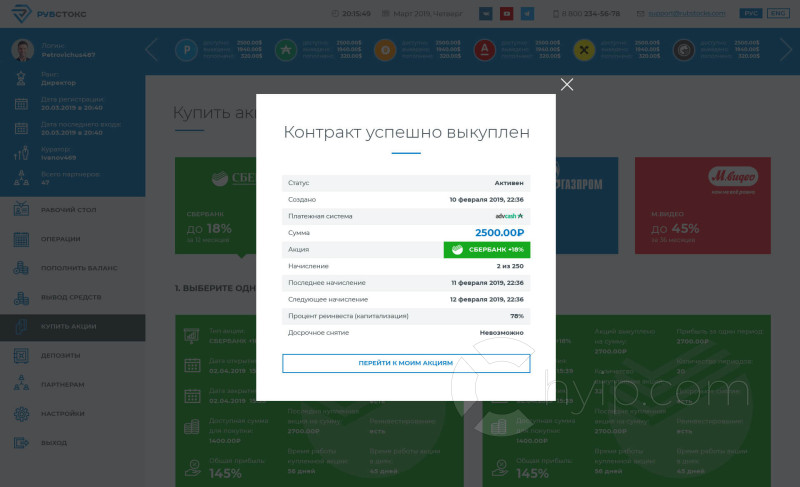Click the curator icon beside ivanov469
Viewport: 800px width, 487px height.
(21, 153)
